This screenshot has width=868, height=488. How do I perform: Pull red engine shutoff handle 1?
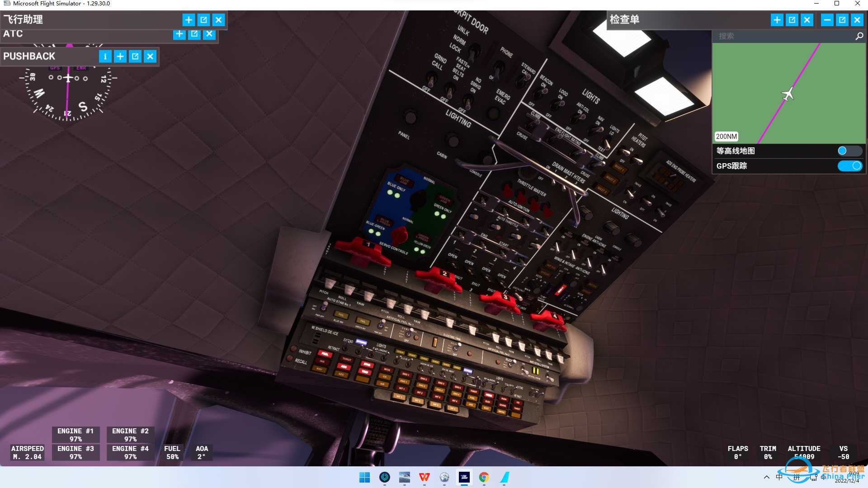coord(363,251)
